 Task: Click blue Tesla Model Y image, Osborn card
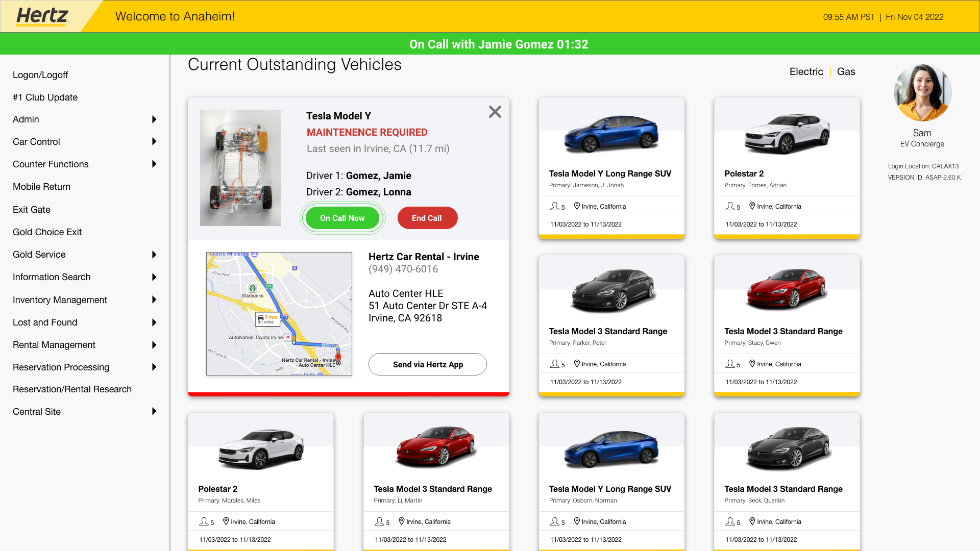click(x=611, y=449)
